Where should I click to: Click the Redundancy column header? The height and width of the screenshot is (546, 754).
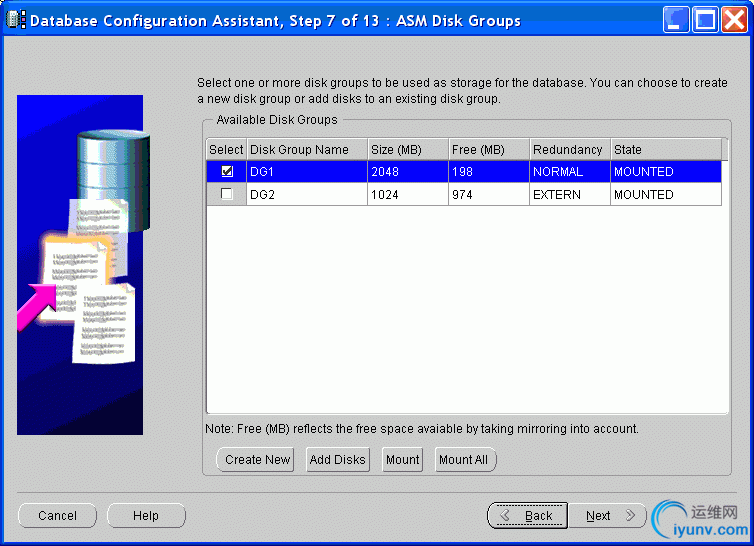click(x=569, y=150)
